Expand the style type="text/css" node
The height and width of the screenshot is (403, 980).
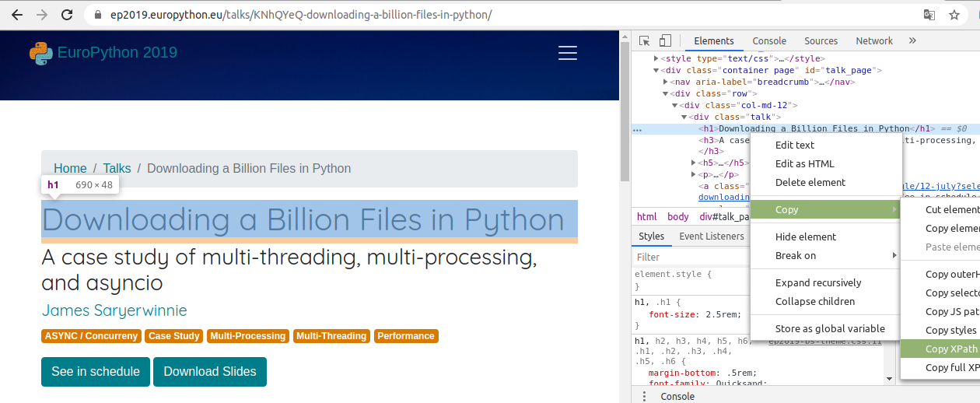pyautogui.click(x=656, y=58)
